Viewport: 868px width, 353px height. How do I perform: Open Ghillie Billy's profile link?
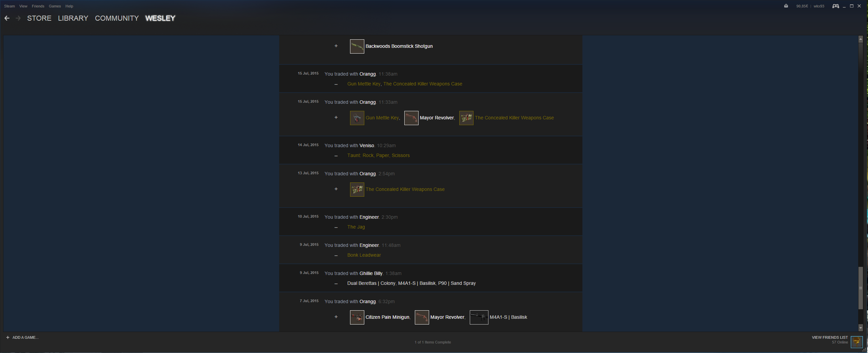click(x=371, y=273)
